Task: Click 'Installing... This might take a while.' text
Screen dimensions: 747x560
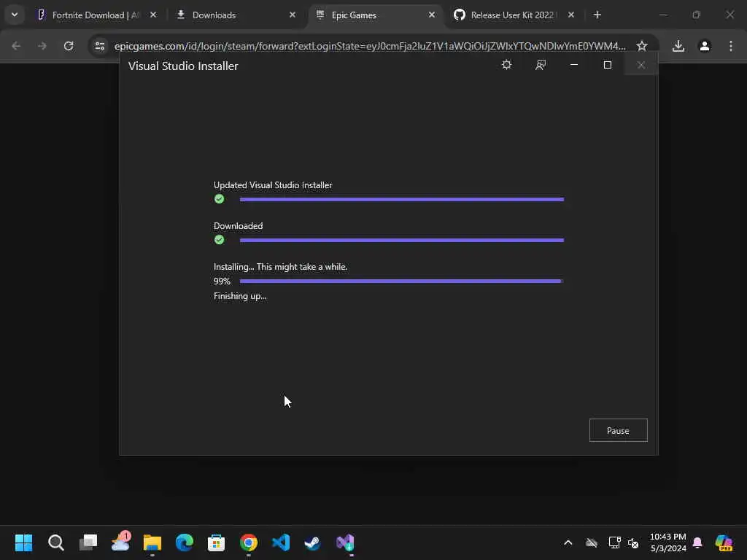Action: pos(280,267)
